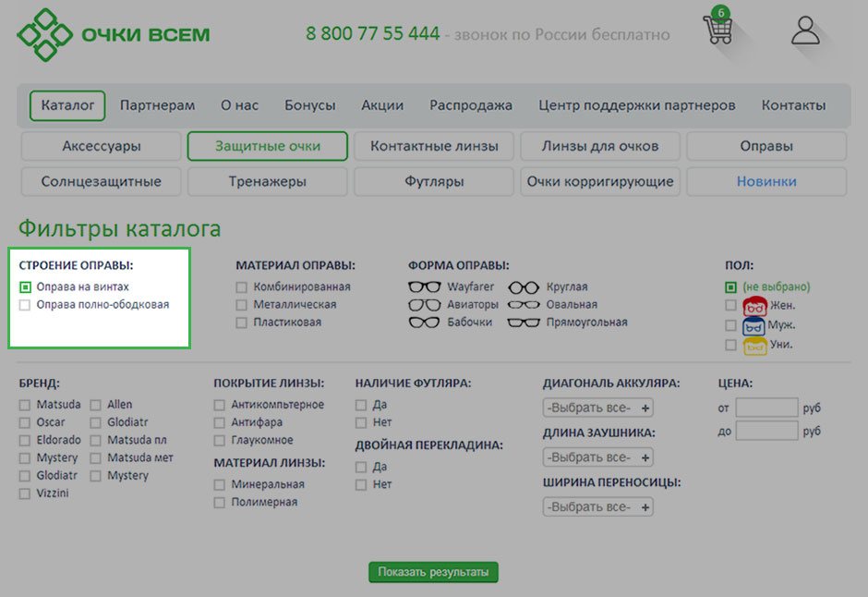Pick the Бабочки frame shape icon
Screen dimensions: 868x597
[425, 323]
